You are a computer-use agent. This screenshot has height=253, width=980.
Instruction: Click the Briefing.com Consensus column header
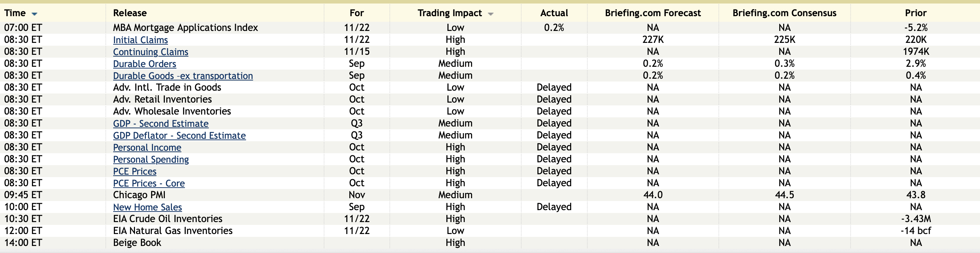coord(785,13)
